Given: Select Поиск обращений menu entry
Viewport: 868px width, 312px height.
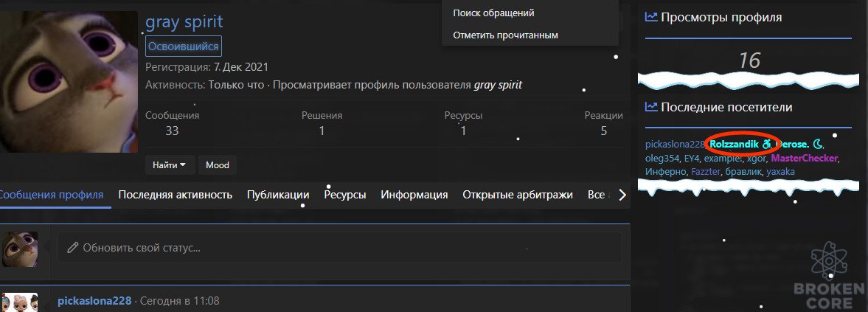Looking at the screenshot, I should [493, 13].
